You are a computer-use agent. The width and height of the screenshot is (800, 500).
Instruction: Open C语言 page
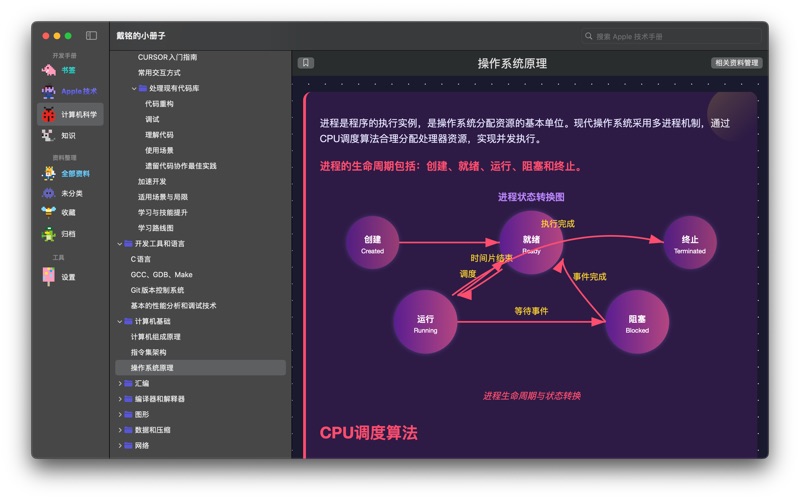[140, 259]
